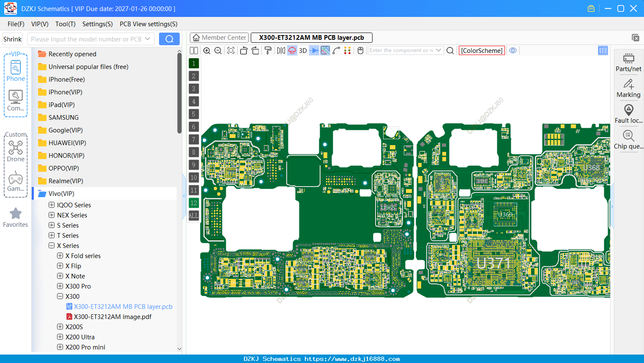Click the detach window icon
The height and width of the screenshot is (363, 644).
tap(636, 38)
